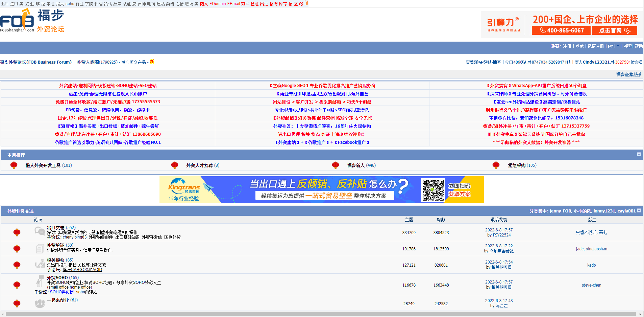Click lantern icon next to 外贸人才招聘
This screenshot has width=644, height=317.
coord(175,165)
